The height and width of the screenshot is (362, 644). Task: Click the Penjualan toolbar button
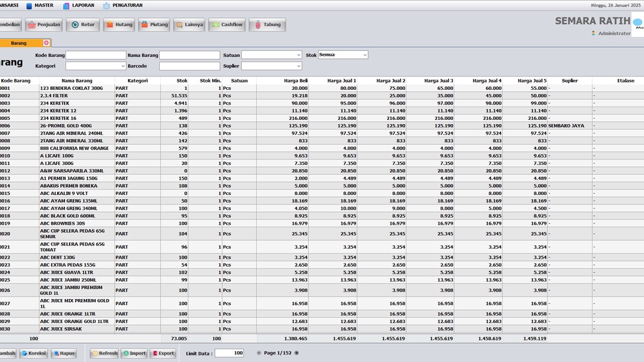pyautogui.click(x=44, y=25)
